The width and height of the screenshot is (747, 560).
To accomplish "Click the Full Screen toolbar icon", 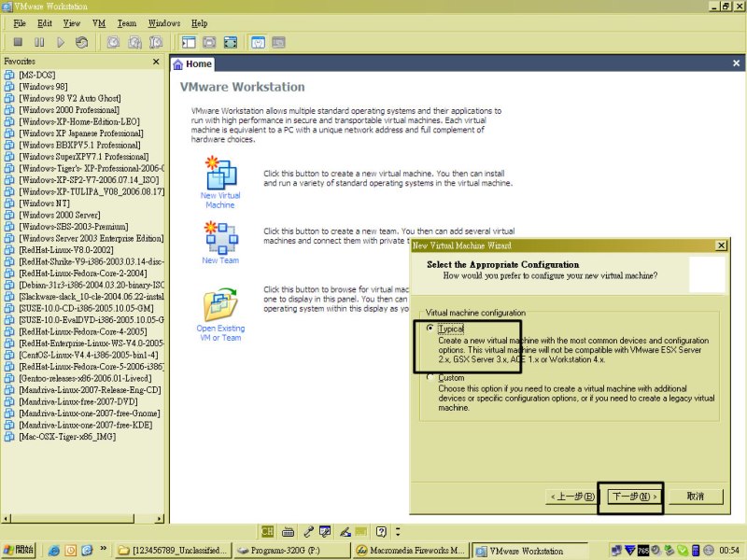I will click(231, 42).
